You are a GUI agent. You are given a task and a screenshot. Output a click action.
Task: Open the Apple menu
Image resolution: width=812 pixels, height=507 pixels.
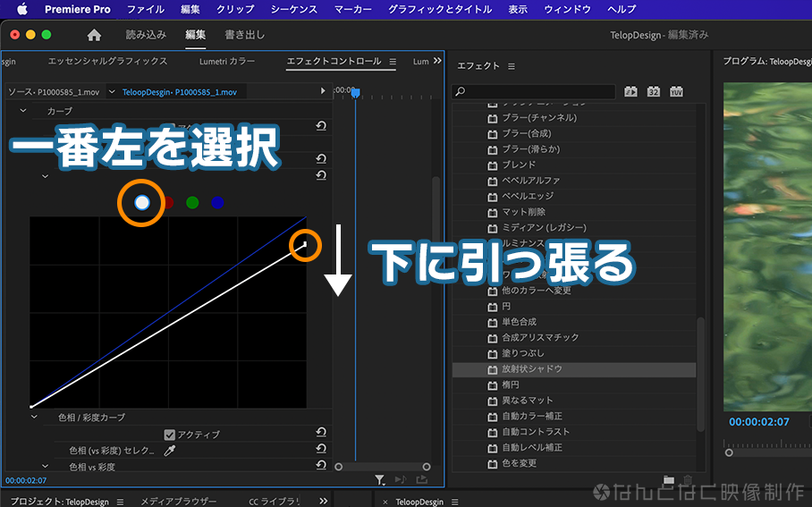[x=22, y=9]
